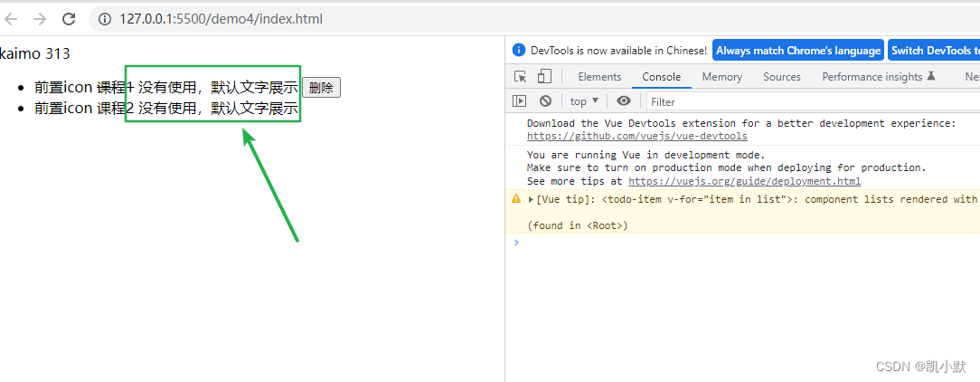Toggle the device toolbar icon
Image resolution: width=980 pixels, height=382 pixels.
click(x=543, y=76)
